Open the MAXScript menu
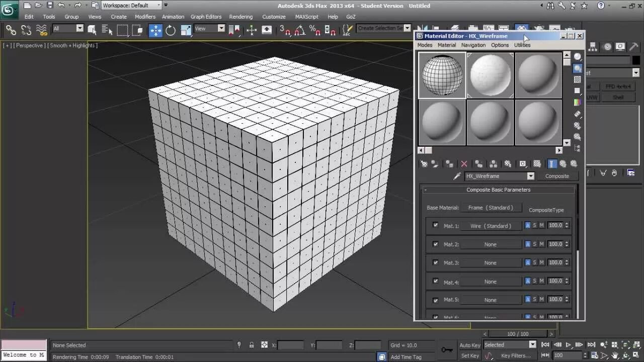The image size is (644, 362). 306,17
